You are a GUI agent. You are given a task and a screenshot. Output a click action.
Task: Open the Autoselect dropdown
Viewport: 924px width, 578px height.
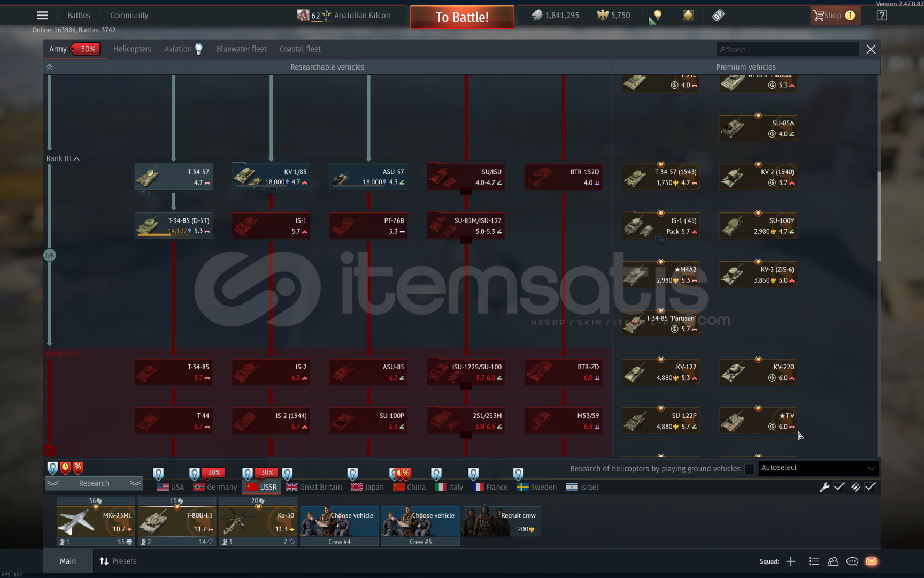(x=818, y=468)
